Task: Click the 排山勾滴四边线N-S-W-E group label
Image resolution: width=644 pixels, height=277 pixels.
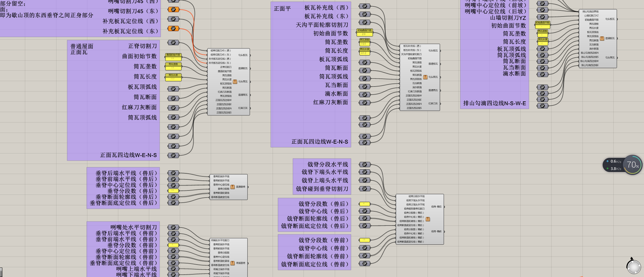Action: click(494, 103)
